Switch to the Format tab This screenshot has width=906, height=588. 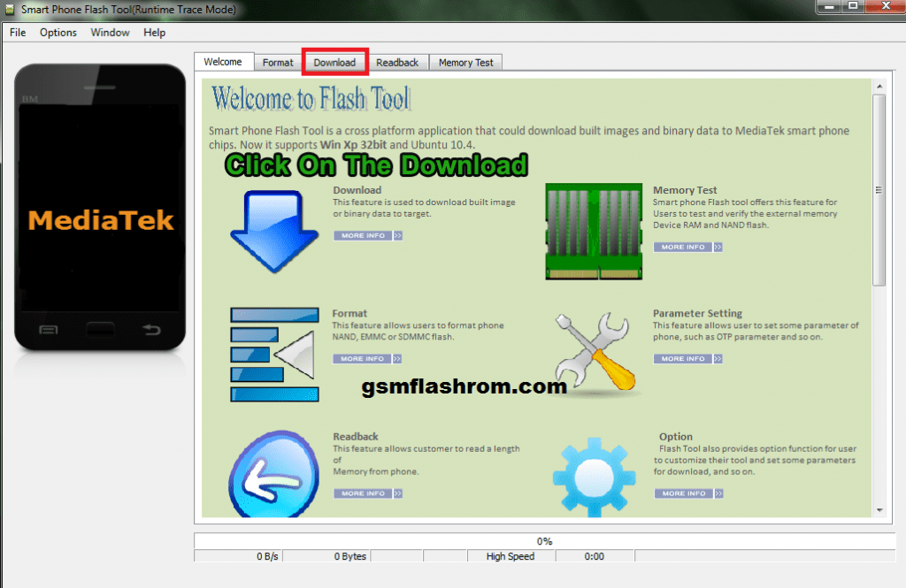[278, 63]
